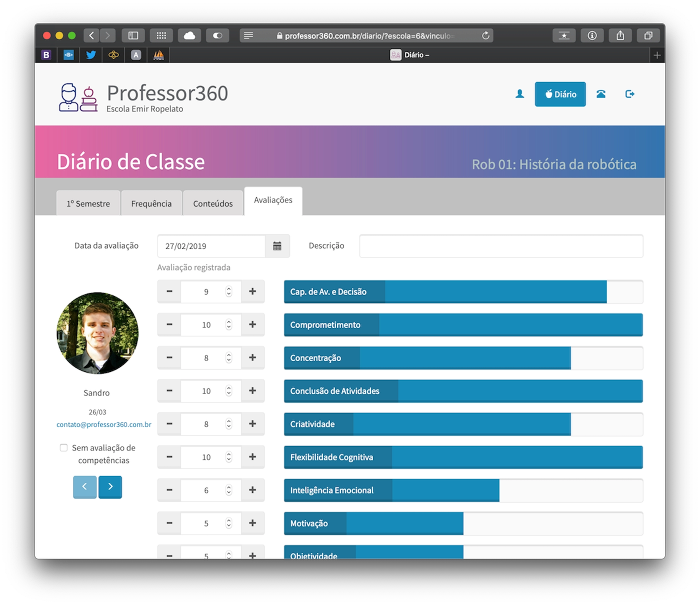Click the Descrição text field
This screenshot has height=605, width=700.
click(x=501, y=246)
